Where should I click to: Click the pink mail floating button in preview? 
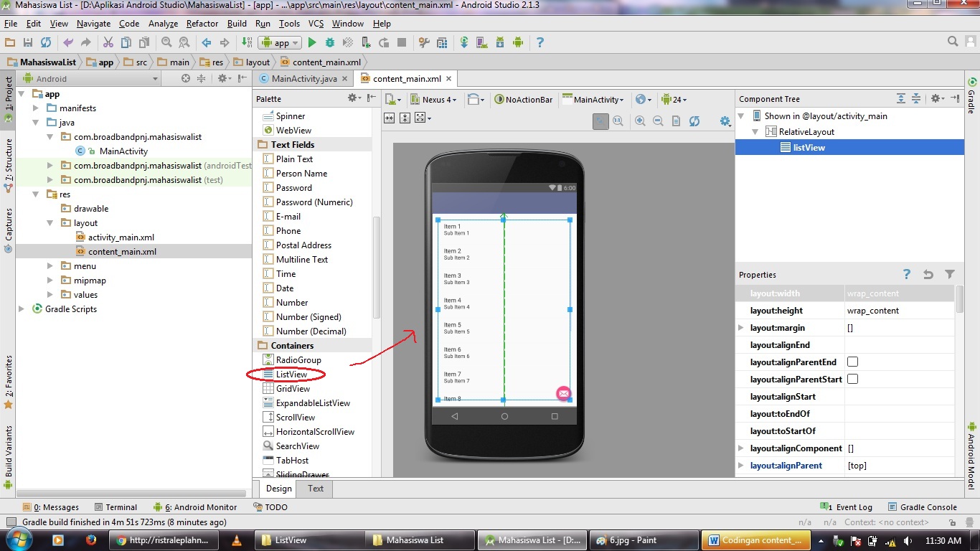(564, 393)
